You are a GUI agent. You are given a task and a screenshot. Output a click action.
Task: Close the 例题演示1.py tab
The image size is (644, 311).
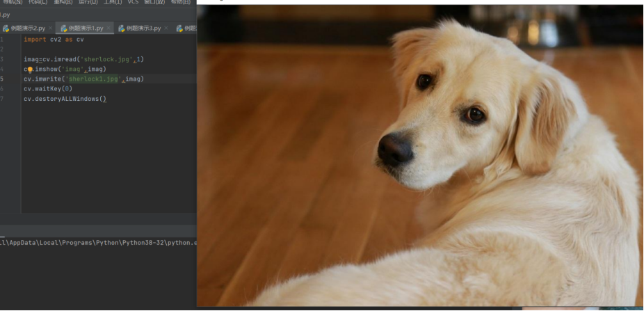coord(108,29)
